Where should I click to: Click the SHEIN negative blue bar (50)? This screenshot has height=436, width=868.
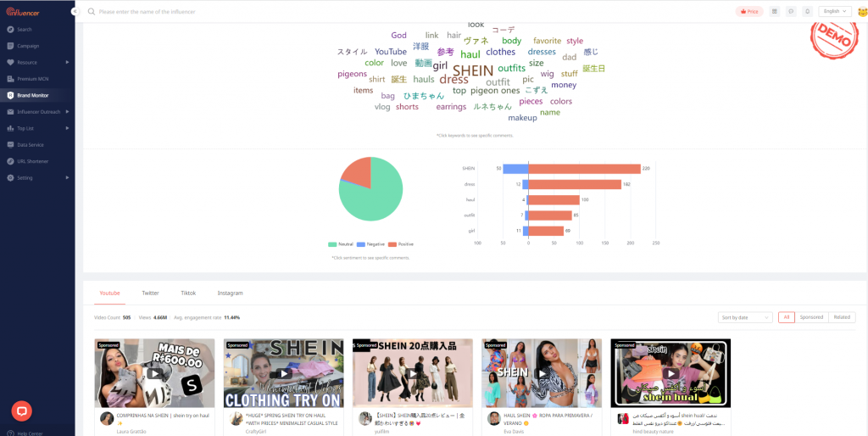click(x=515, y=169)
